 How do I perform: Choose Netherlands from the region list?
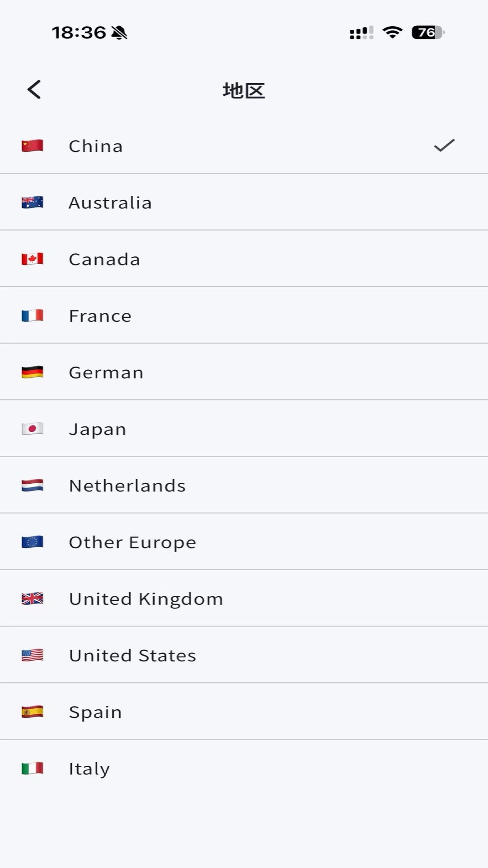tap(244, 485)
